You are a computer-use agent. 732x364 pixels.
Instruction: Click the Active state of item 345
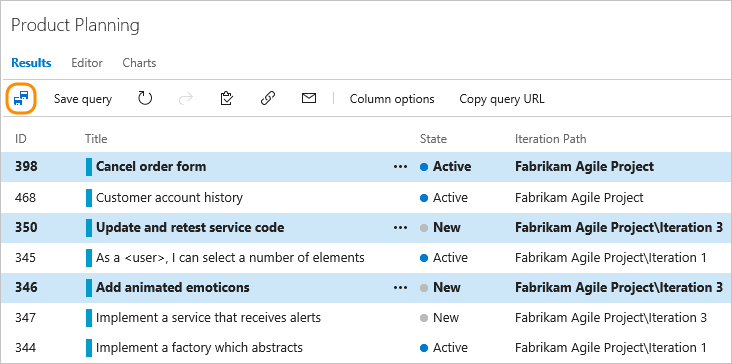tap(444, 258)
